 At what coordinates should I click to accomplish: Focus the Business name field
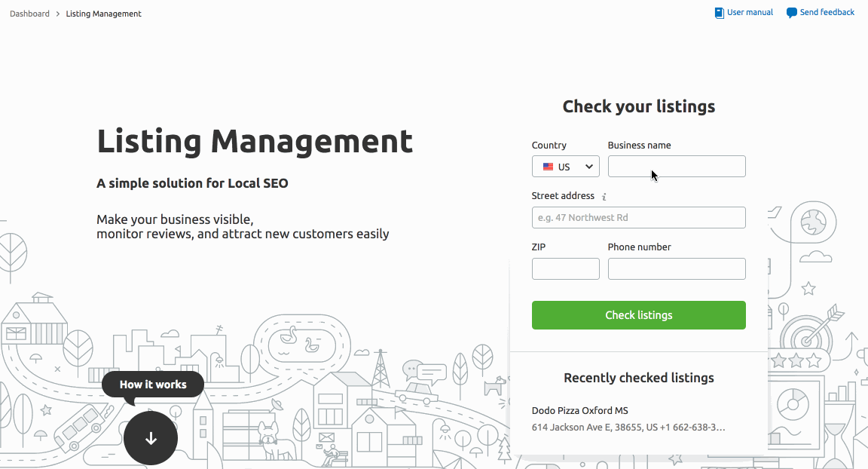[x=676, y=167]
